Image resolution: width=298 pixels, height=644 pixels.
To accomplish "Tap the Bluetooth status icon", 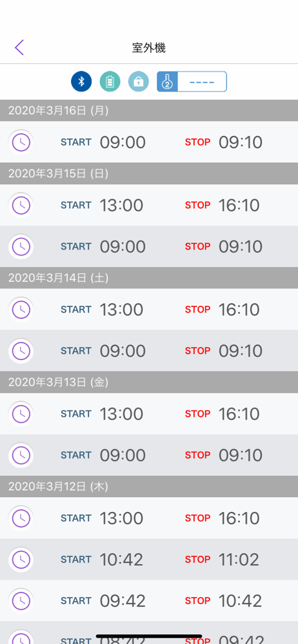I will (81, 81).
